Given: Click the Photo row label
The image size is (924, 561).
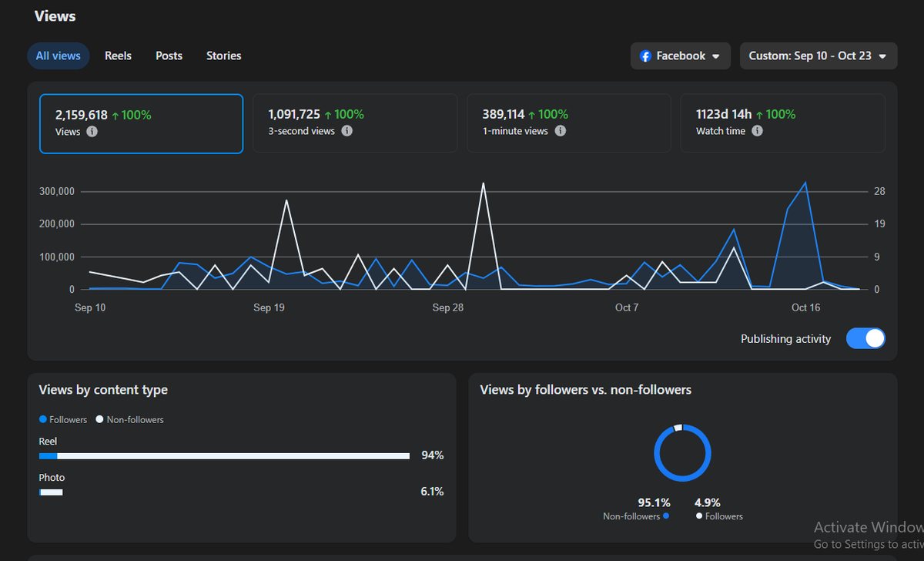Looking at the screenshot, I should click(x=52, y=478).
